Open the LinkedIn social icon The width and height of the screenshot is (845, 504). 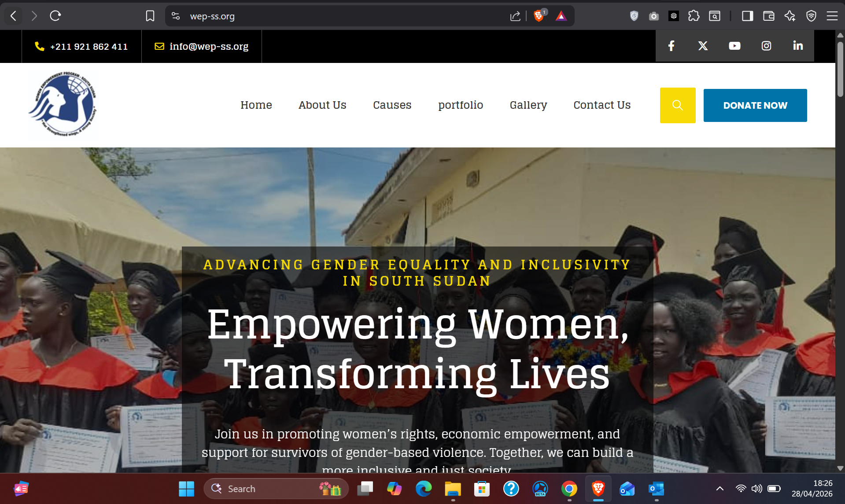coord(798,46)
